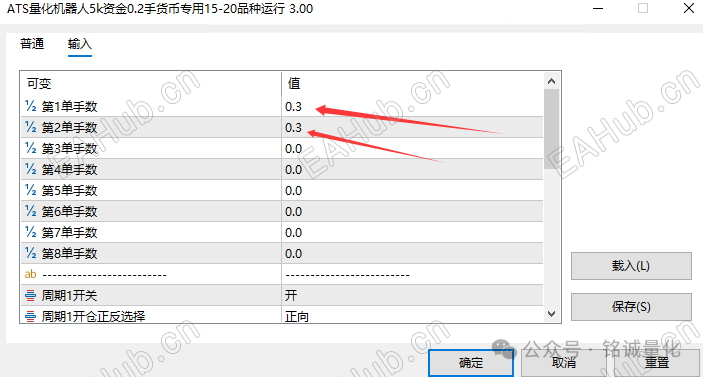703x377 pixels.
Task: Select the 第2单手数 parameter name
Action: point(69,127)
